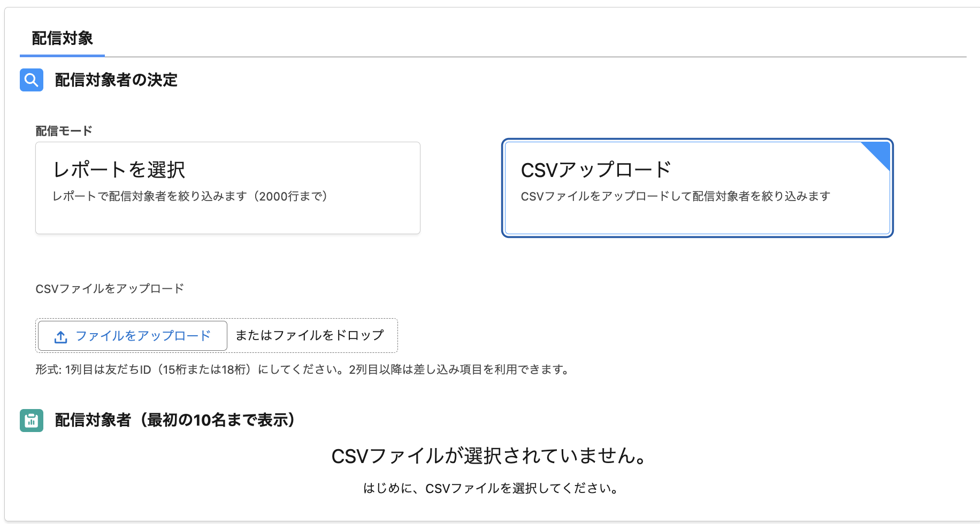980x524 pixels.
Task: Click the 配信モード field label
Action: pos(64,131)
